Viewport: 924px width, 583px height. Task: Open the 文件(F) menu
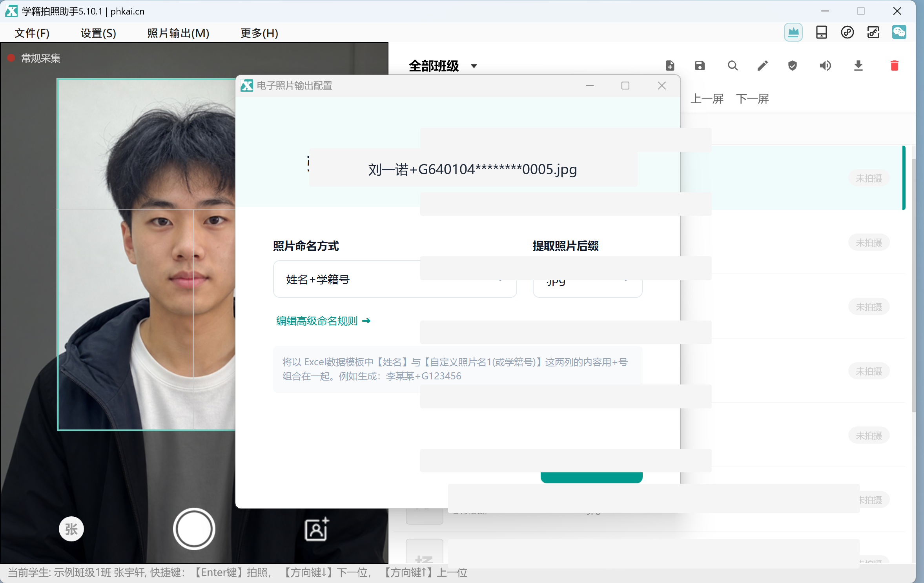(32, 33)
